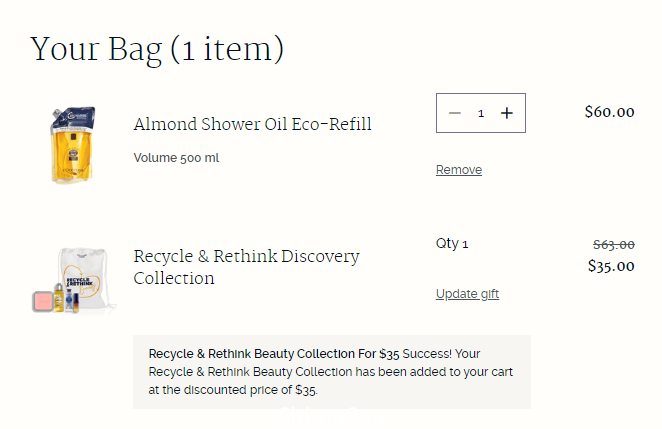Click the yellow oil bottle in gift image
This screenshot has width=662, height=429.
pos(59,298)
